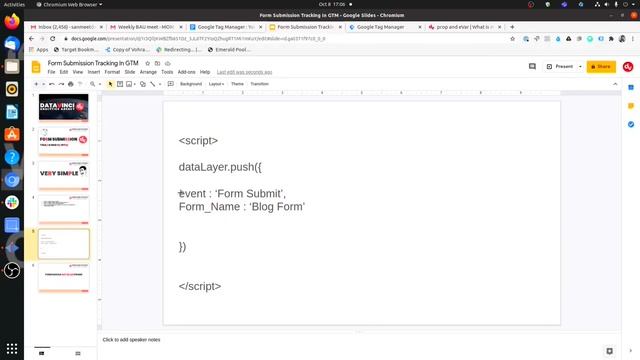Click the speaker notes field
Screen dimensions: 640x360
click(359, 340)
